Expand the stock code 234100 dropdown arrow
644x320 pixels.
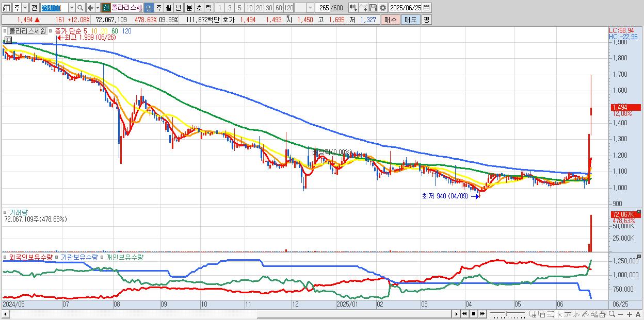coord(72,8)
